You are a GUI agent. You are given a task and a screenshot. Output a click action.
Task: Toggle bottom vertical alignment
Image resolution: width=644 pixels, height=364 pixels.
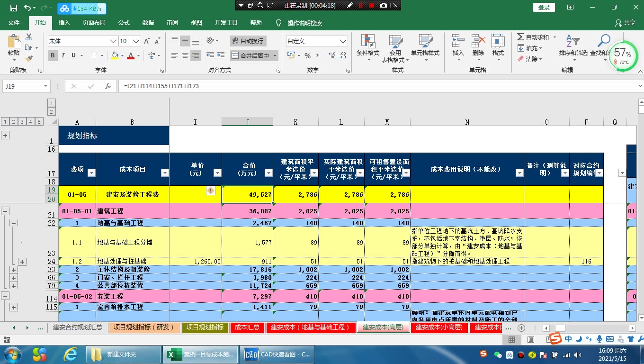[x=196, y=41]
